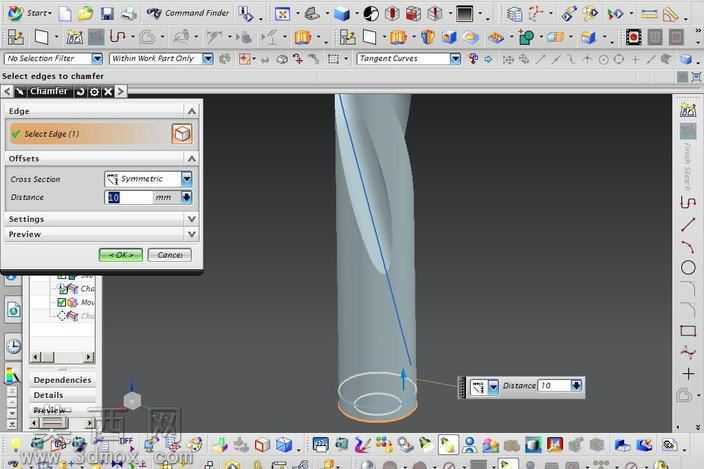Click the Open folder icon
Image resolution: width=704 pixels, height=469 pixels.
(85, 14)
